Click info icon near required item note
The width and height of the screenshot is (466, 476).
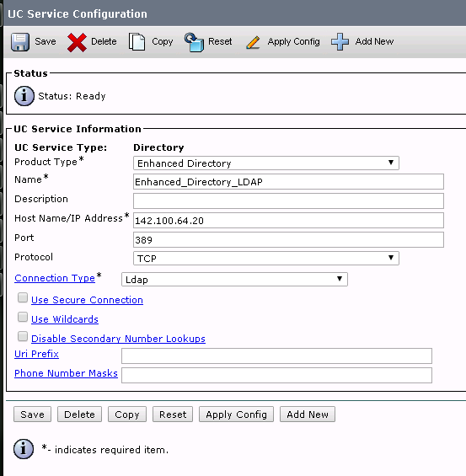[x=24, y=449]
